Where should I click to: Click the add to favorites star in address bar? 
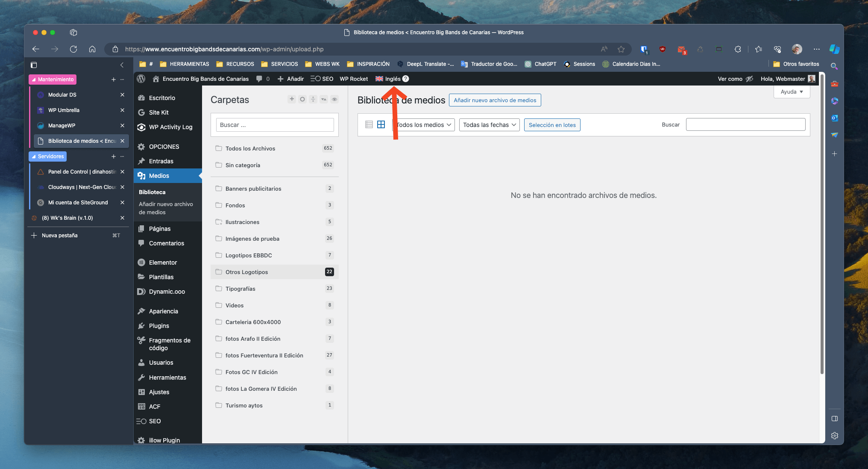(621, 49)
